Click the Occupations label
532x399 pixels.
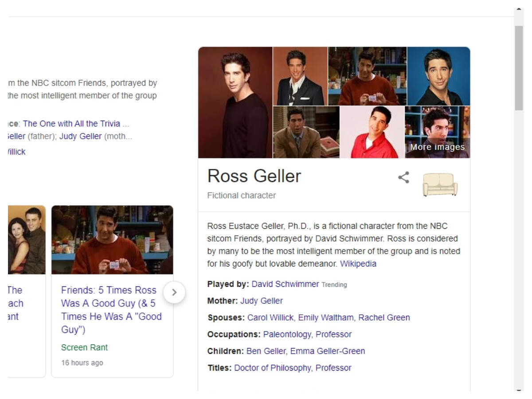click(x=234, y=335)
